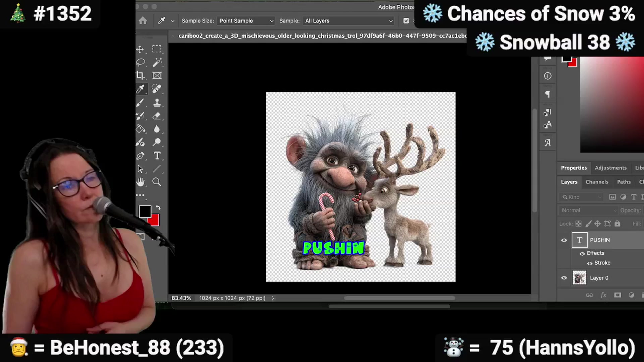Open the Info panel icon
Screen dimensions: 644x362
pyautogui.click(x=548, y=76)
